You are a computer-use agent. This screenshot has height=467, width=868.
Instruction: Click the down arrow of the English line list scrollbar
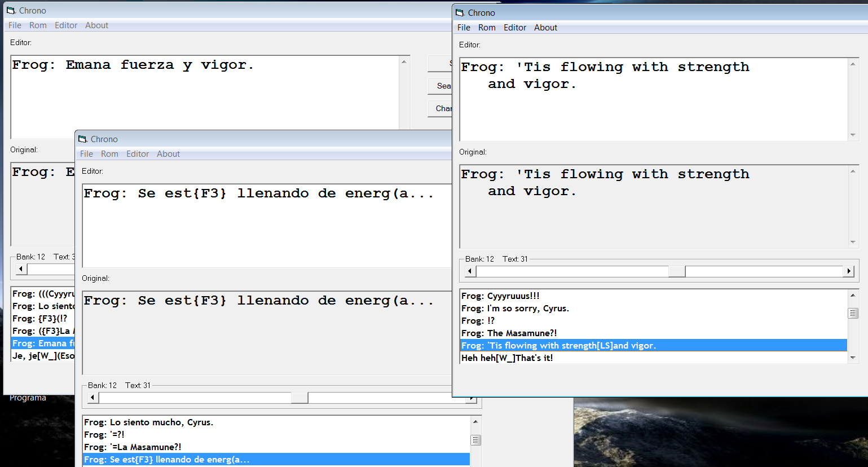(x=853, y=358)
